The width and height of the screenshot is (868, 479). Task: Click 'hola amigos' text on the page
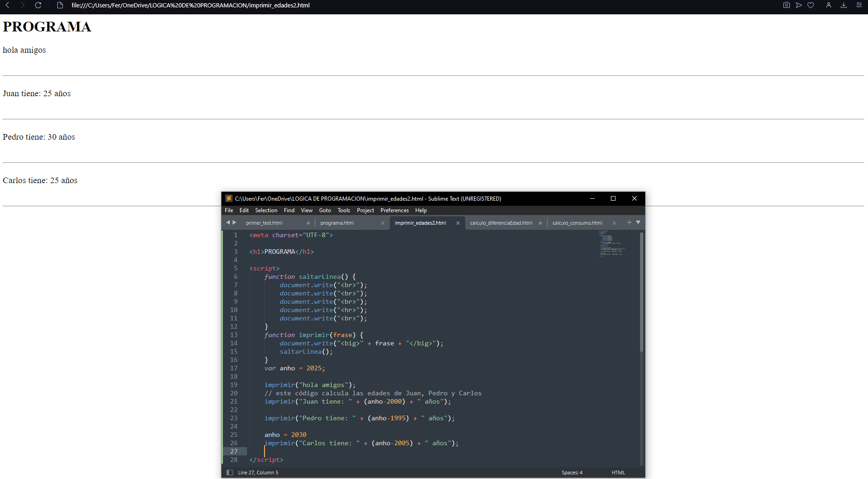point(25,50)
